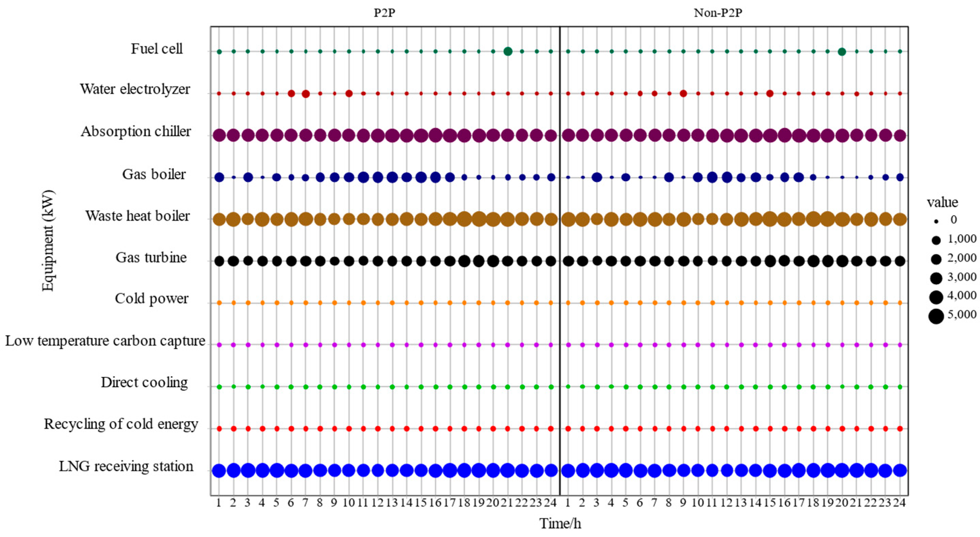The height and width of the screenshot is (537, 980).
Task: Click the large green Fuel cell bubble in the Non-P2P panel
Action: (842, 51)
